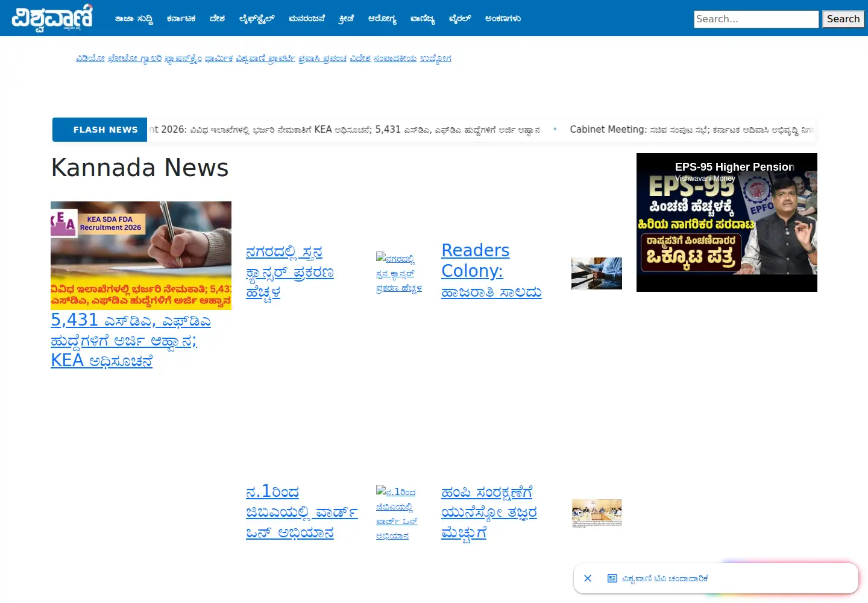
Task: Open the ಹಂಪಿ ಸಂರಕ್ಷಣೆಗೆ ಯುನೆಸ್ಕೋ headline link
Action: tap(489, 513)
